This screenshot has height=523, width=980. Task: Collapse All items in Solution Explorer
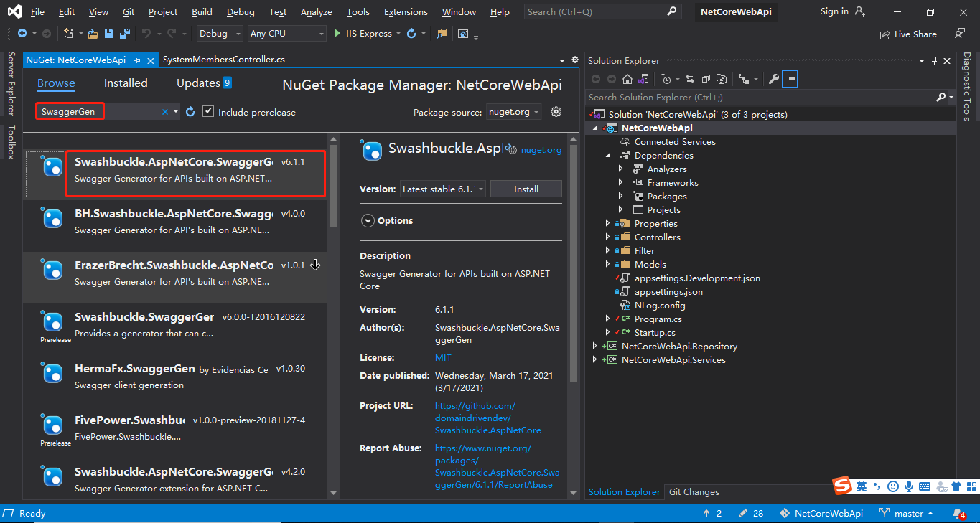pyautogui.click(x=706, y=79)
